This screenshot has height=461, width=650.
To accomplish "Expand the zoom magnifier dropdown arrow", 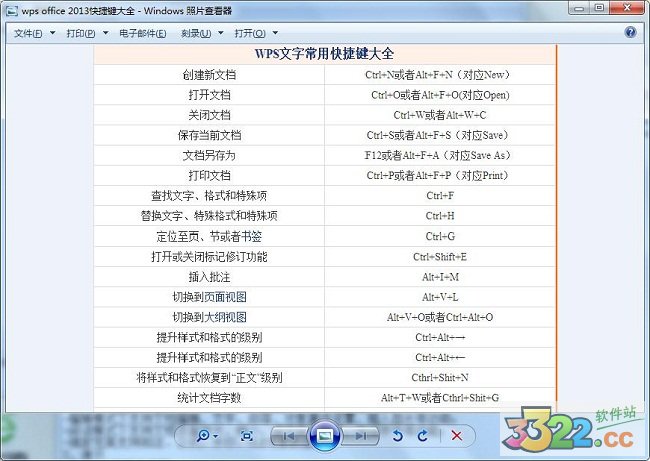I will click(215, 436).
